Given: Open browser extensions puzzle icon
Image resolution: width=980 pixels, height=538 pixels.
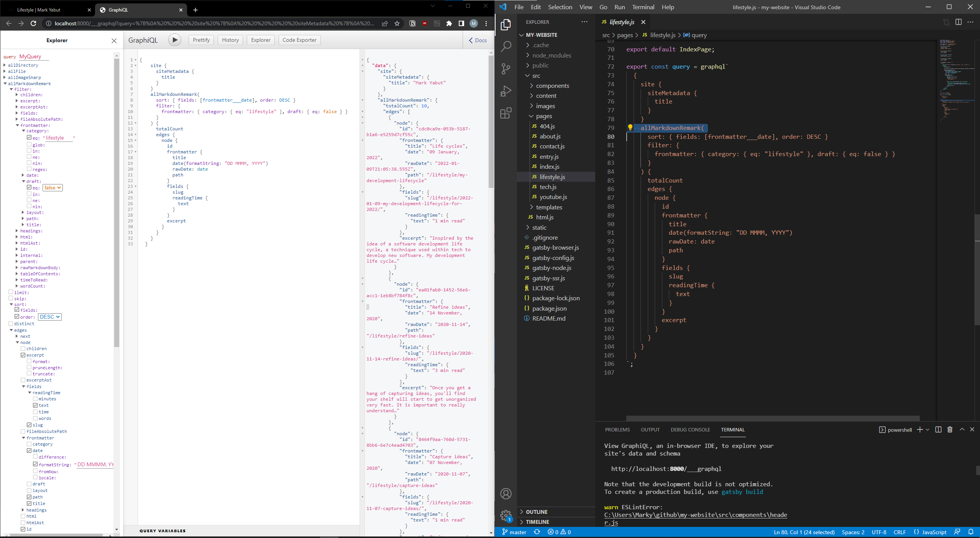Looking at the screenshot, I should (x=449, y=23).
